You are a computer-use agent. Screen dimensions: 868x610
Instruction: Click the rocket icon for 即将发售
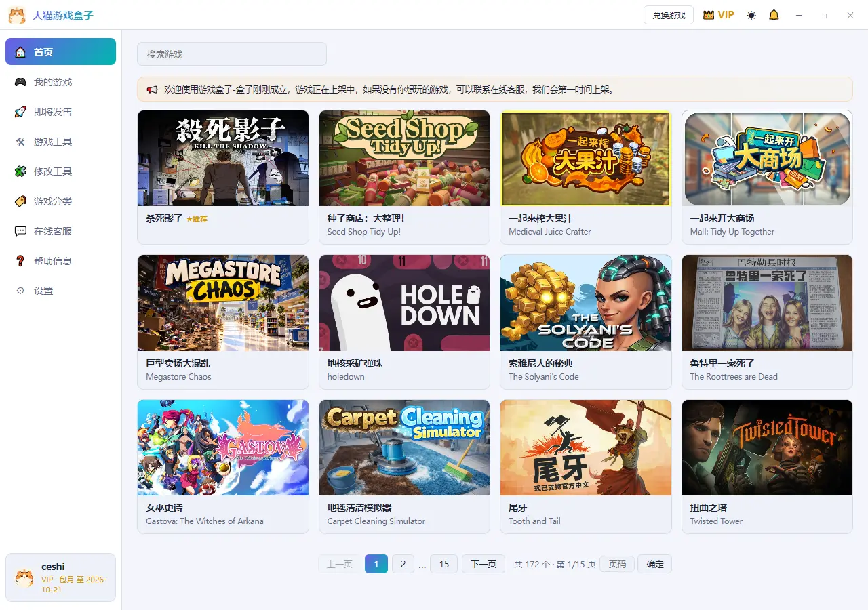pos(20,112)
